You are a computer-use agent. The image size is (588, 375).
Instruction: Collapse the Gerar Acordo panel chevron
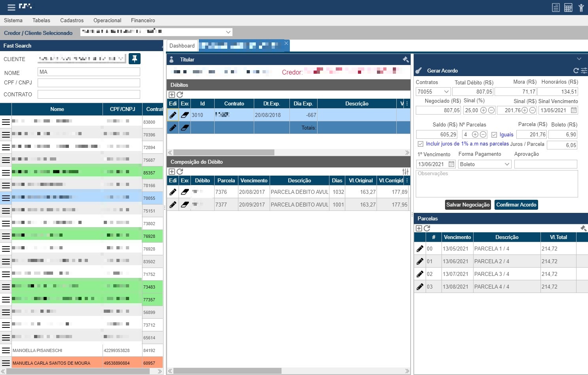click(579, 59)
